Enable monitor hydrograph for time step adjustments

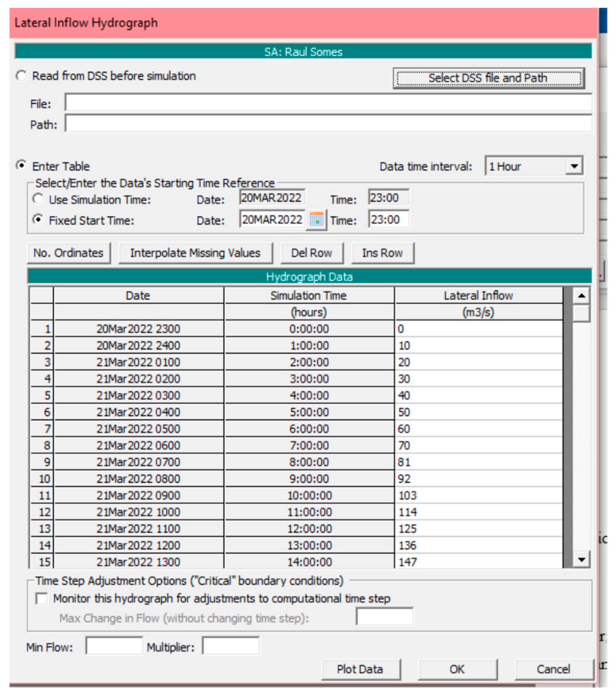42,599
